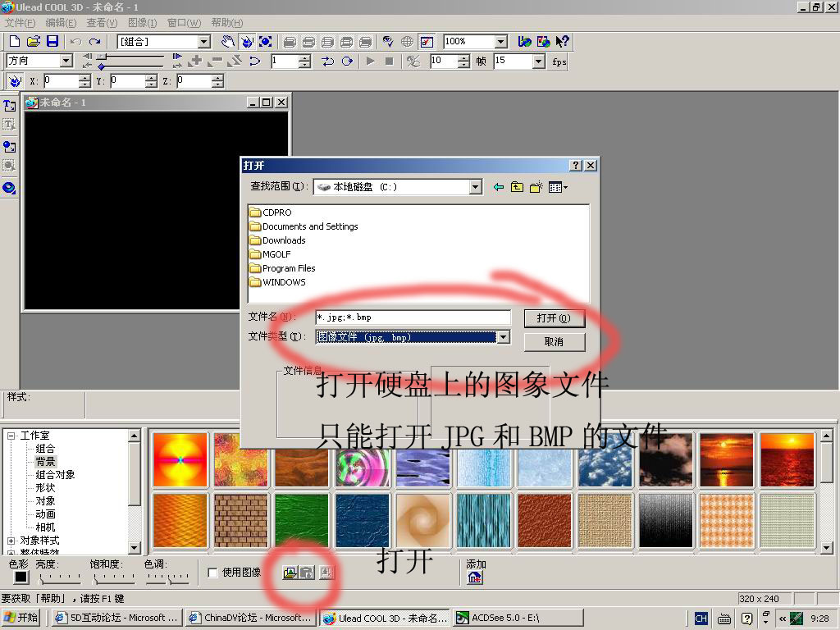Play the animation

point(370,61)
